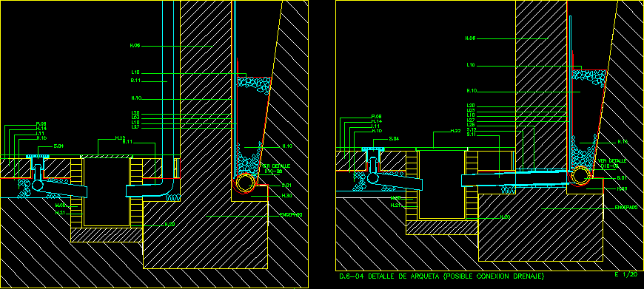Select the H.30 label in the left drawing
Screen dimensions: 644x289
click(287, 196)
